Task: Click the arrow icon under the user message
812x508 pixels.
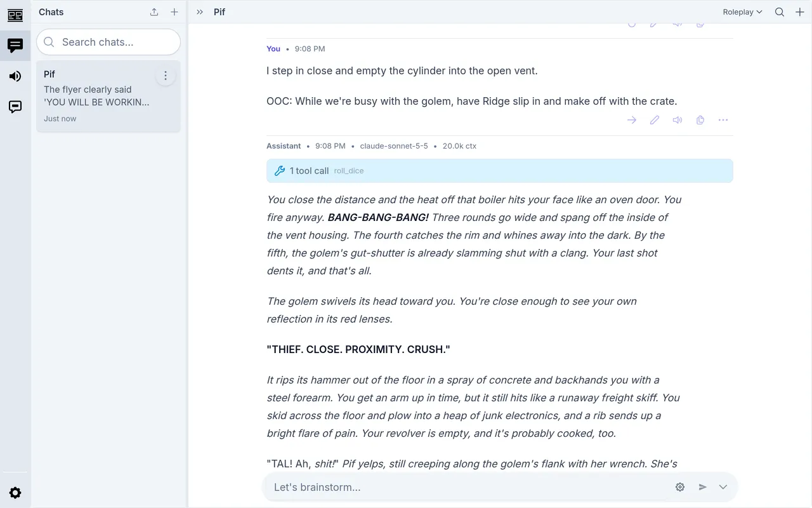Action: 632,120
